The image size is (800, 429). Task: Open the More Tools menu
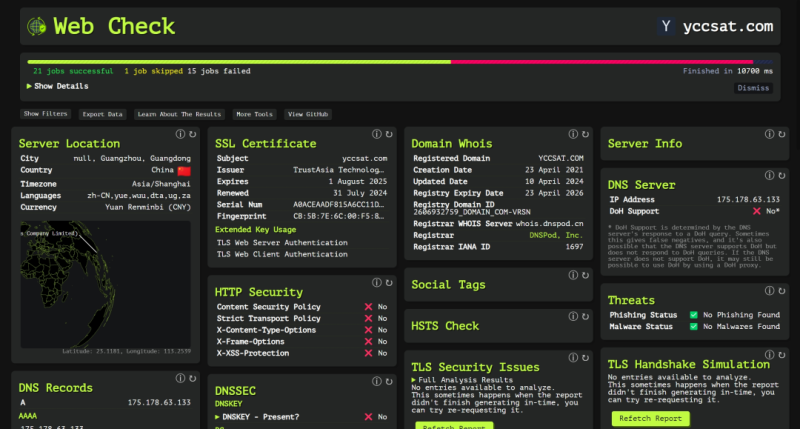click(254, 114)
